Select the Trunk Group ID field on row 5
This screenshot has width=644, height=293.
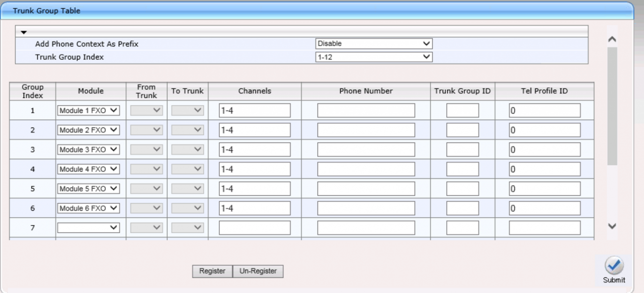462,188
